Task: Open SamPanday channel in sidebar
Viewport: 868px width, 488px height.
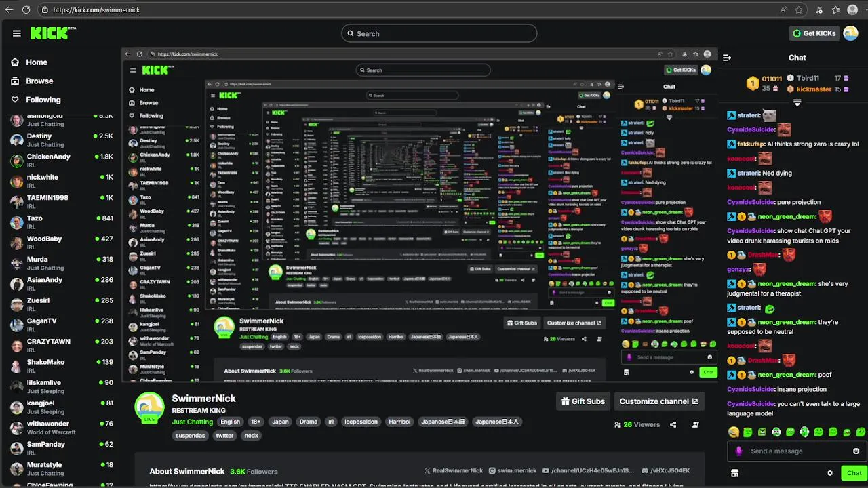Action: point(61,447)
